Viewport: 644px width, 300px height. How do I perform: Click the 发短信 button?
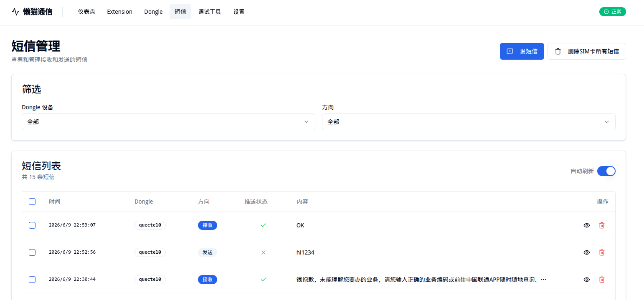coord(522,51)
